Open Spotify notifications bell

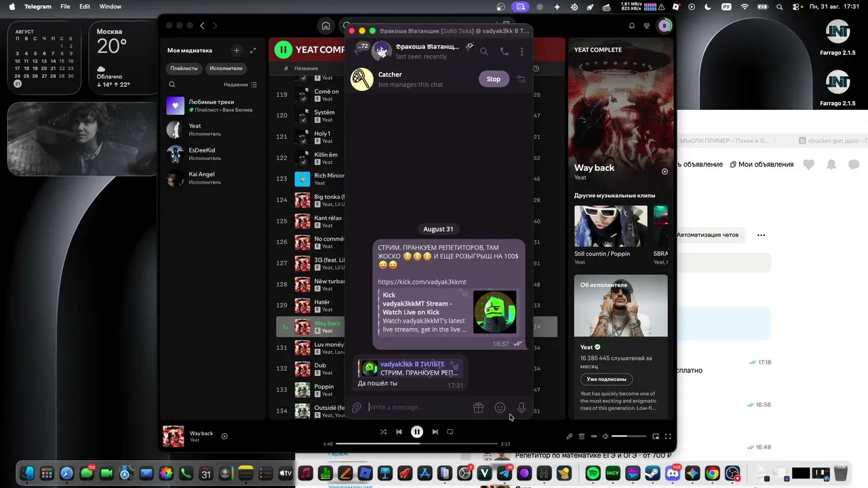[632, 26]
